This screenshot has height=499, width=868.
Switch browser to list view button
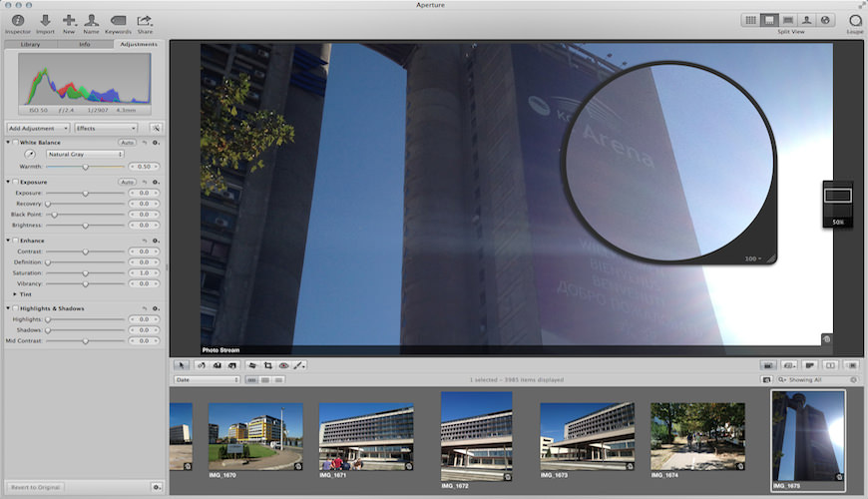[x=278, y=380]
